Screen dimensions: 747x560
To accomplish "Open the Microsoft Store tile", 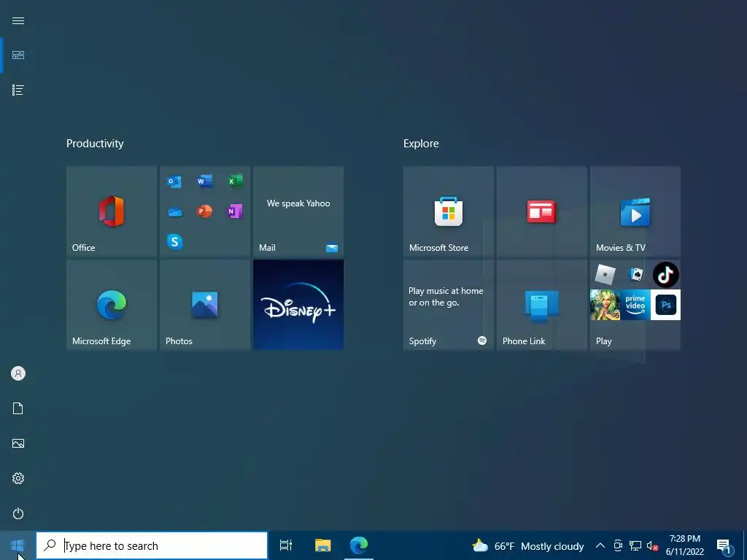I will click(x=449, y=211).
